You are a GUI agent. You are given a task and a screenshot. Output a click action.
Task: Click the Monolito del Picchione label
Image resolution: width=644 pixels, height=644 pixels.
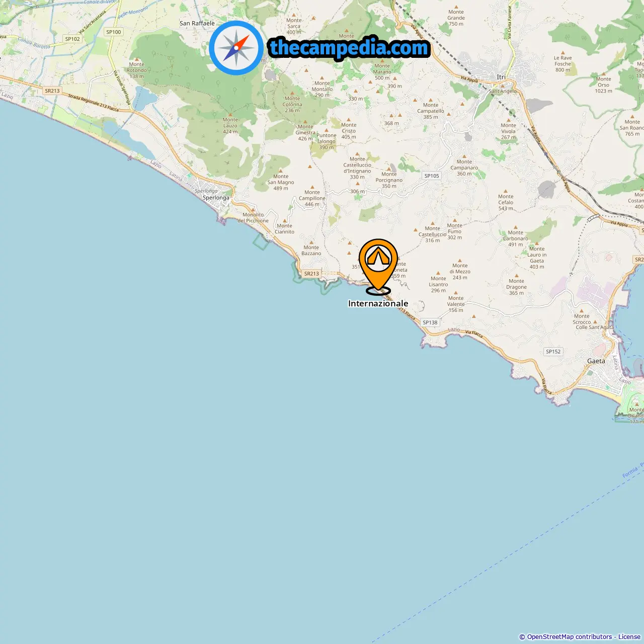[x=253, y=217]
